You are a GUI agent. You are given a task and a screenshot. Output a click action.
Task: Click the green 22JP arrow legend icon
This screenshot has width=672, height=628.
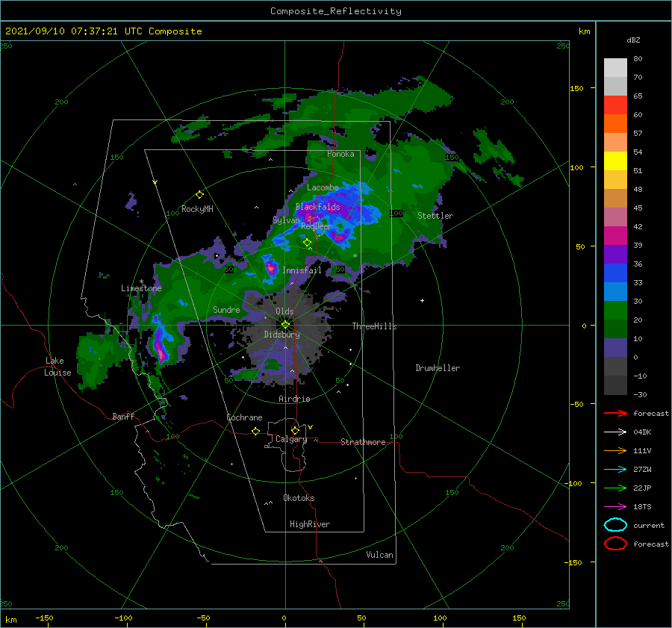615,488
